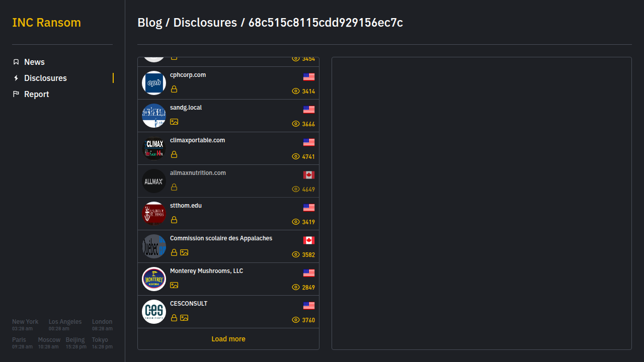
Task: Open Monterey Mushrooms, LLC entry
Action: (x=228, y=279)
